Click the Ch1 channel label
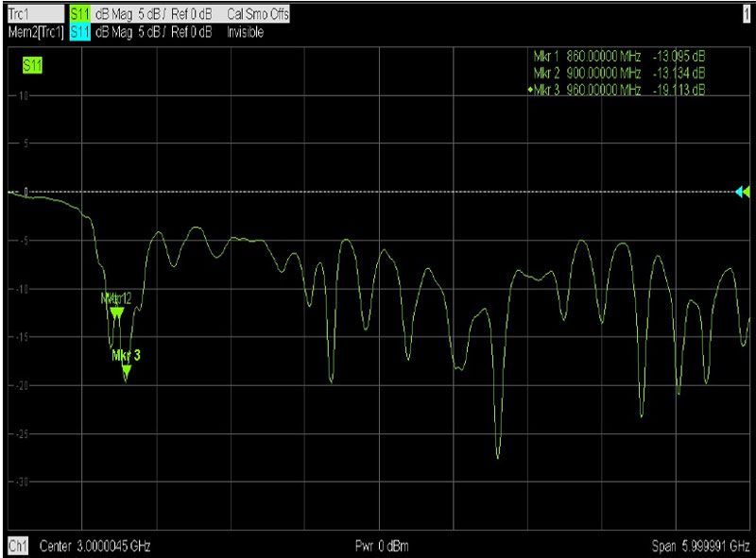This screenshot has height=558, width=756. click(18, 546)
